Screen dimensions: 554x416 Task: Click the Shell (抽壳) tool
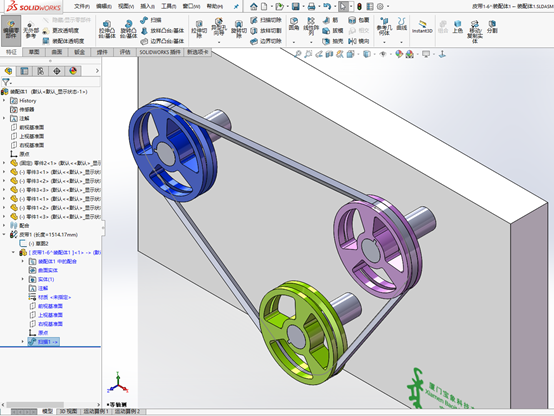pos(332,41)
